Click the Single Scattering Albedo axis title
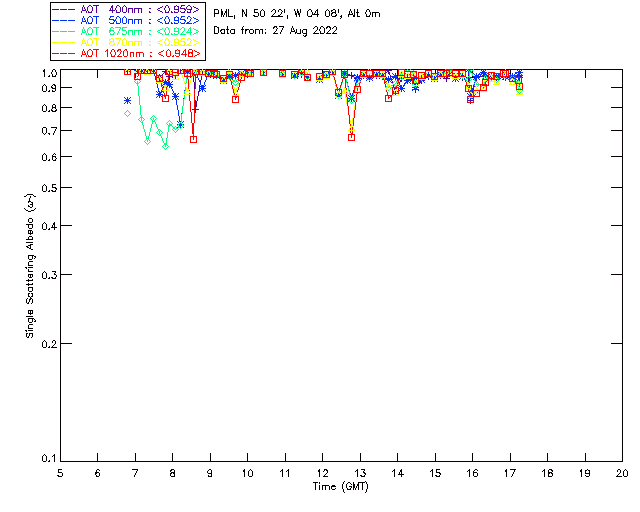This screenshot has width=640, height=512. [30, 265]
